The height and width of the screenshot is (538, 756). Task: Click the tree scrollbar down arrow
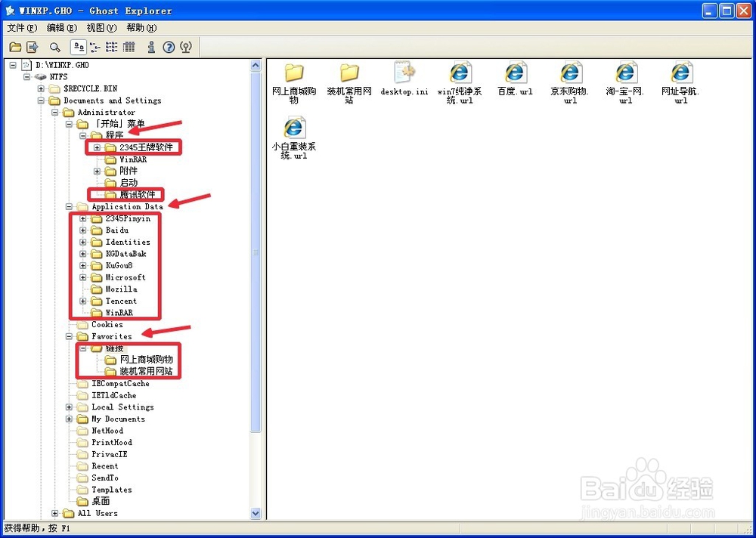coord(256,514)
